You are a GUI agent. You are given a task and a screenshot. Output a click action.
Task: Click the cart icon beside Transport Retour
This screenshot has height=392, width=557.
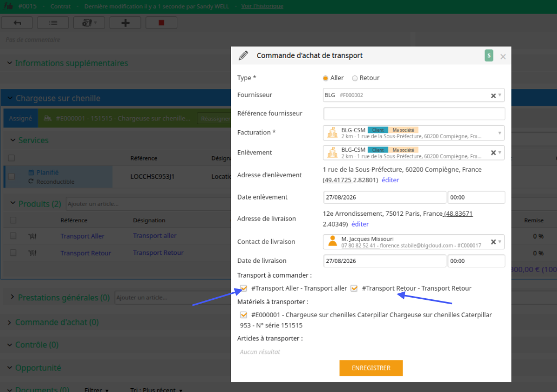[33, 253]
